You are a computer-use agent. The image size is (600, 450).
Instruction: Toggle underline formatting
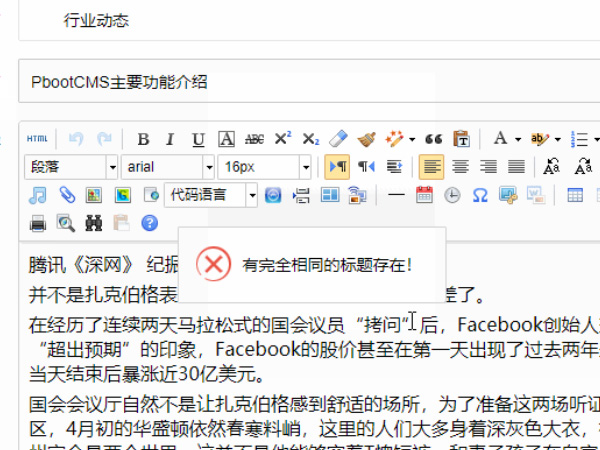coord(198,139)
